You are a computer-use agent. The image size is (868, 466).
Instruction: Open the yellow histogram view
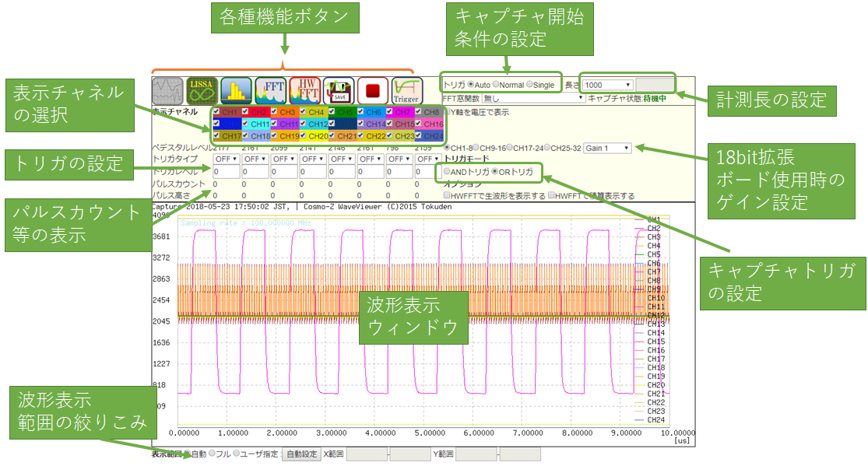236,91
